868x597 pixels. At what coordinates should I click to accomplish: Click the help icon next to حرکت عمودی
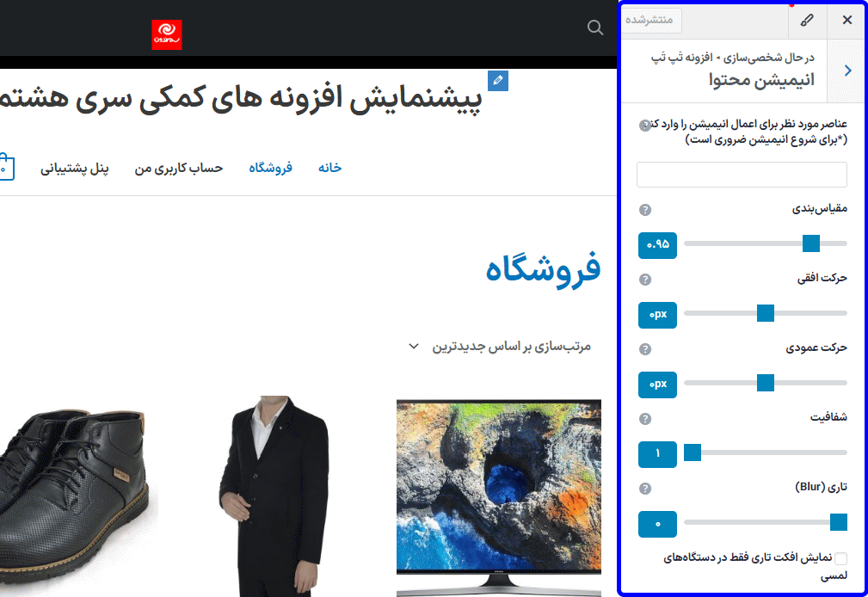tap(645, 349)
